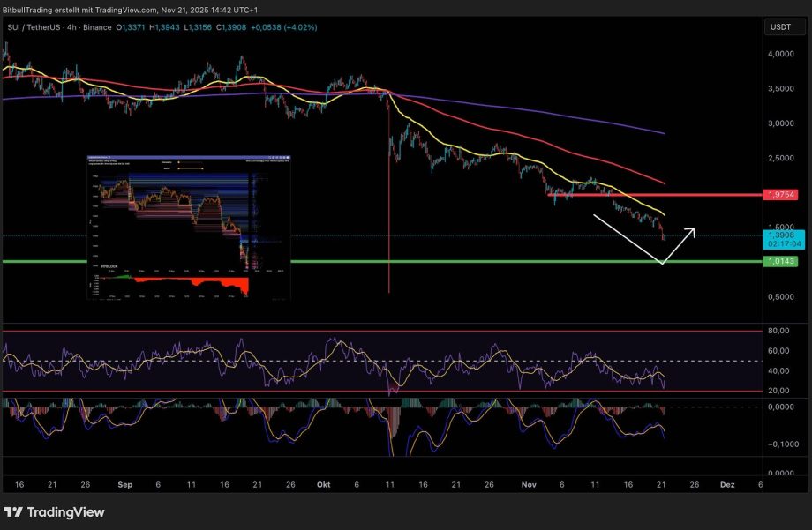
Task: Click the Sep month label on time axis
Action: (124, 485)
